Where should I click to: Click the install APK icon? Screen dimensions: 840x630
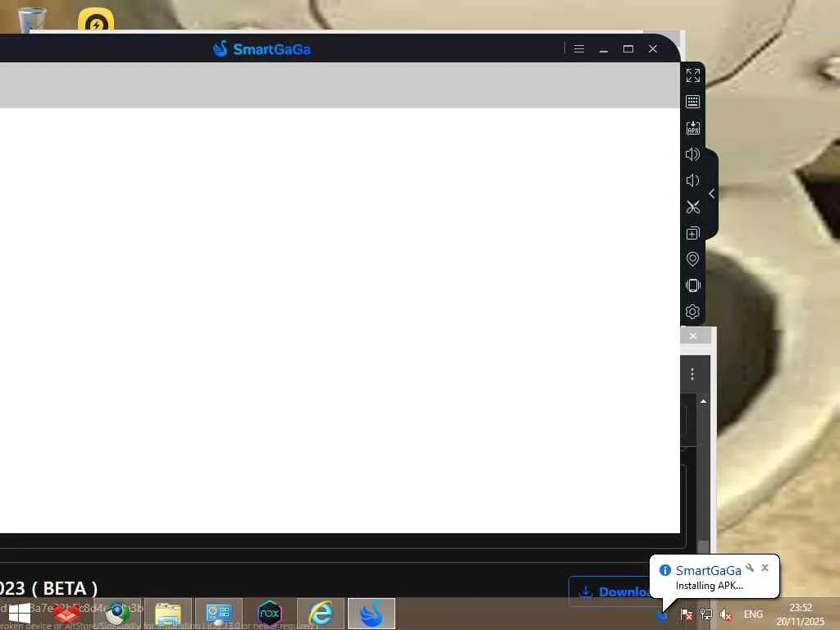click(x=692, y=128)
